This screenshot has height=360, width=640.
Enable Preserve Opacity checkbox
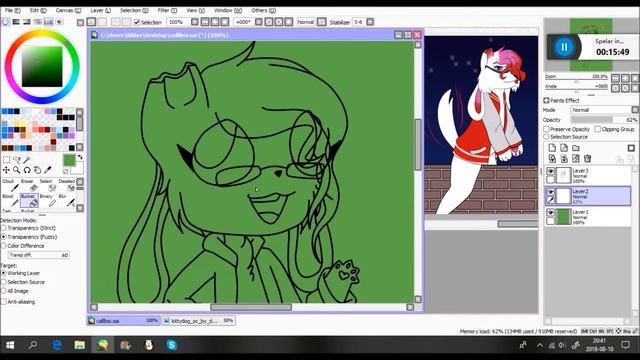click(547, 129)
